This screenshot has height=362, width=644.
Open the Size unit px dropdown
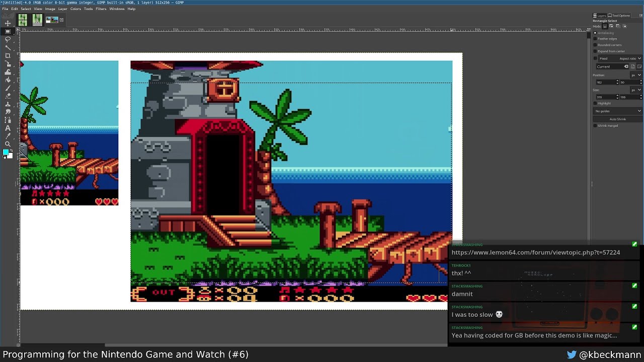click(636, 90)
